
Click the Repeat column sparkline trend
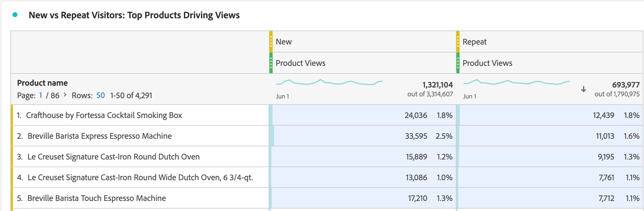(516, 82)
